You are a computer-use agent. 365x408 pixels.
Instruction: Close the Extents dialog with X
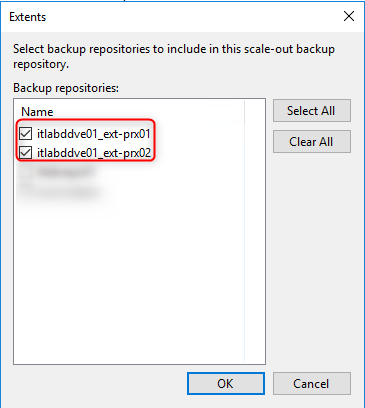[349, 16]
